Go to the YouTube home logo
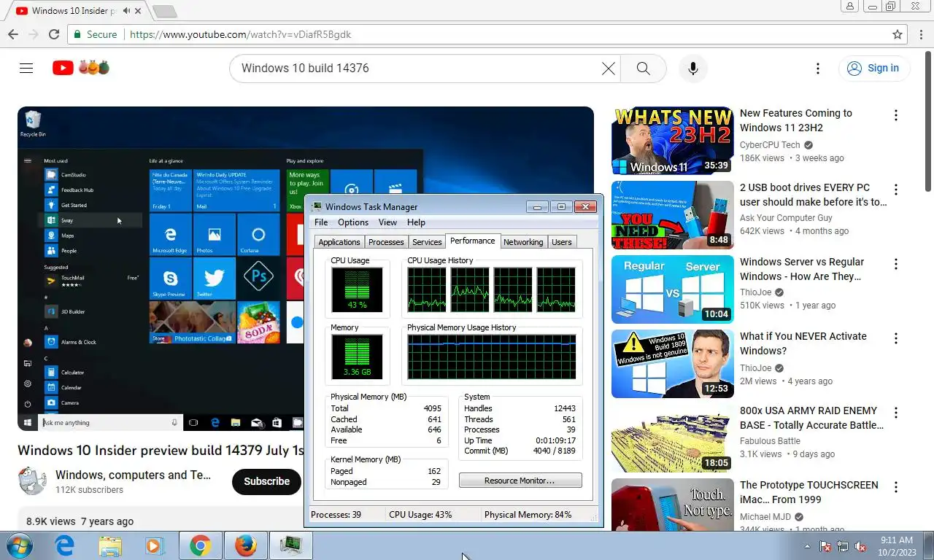 [x=81, y=68]
